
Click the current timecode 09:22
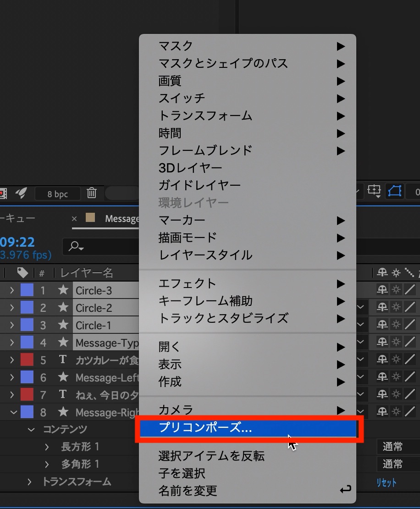click(17, 242)
